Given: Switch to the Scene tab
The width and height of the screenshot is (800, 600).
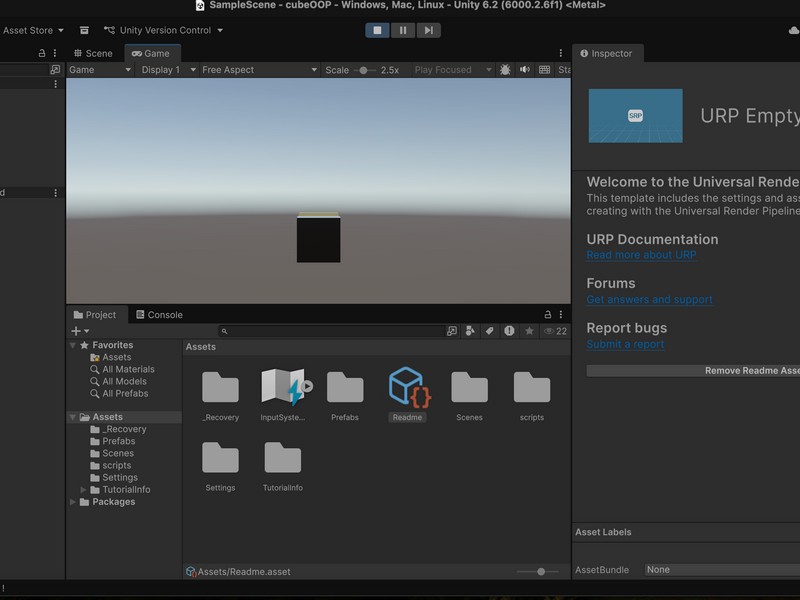Looking at the screenshot, I should 93,53.
